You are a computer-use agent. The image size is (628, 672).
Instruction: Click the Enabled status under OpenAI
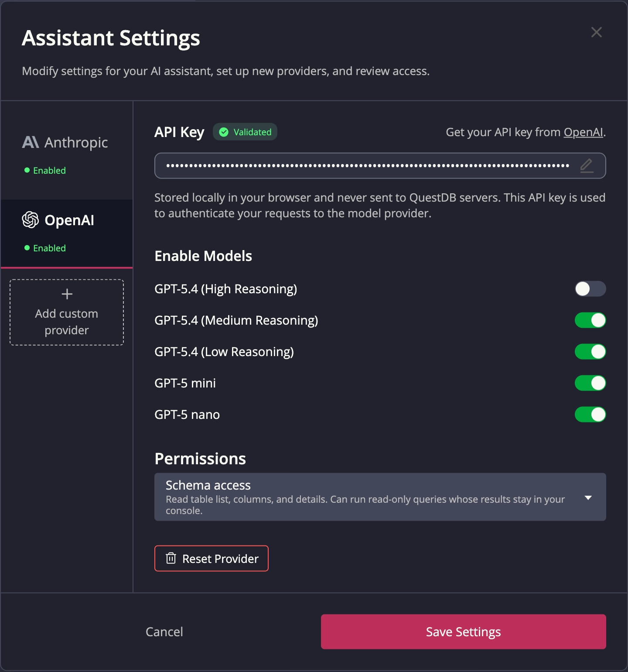[x=45, y=248]
